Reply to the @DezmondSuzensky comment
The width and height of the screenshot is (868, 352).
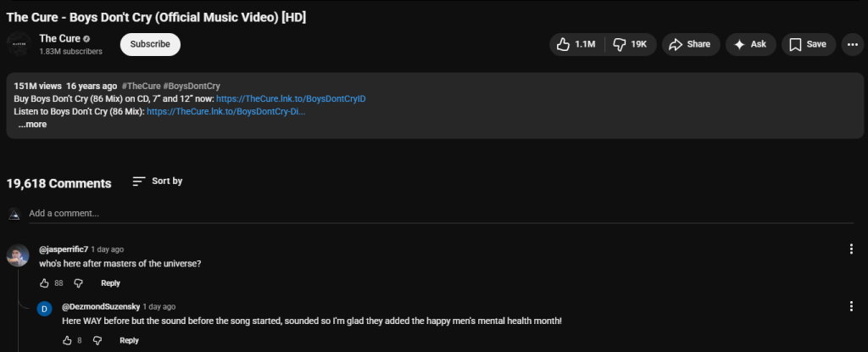tap(130, 340)
